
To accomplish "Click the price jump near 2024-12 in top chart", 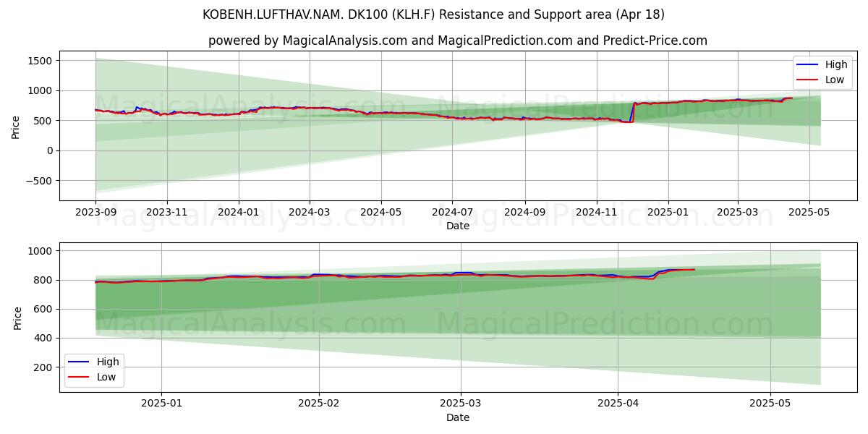I will coord(633,112).
